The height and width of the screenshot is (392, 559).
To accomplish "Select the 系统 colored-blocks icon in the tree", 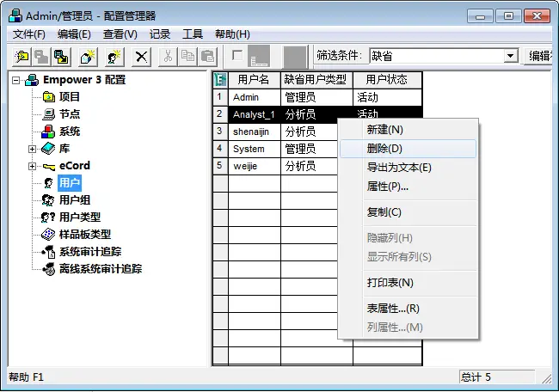I will 48,132.
